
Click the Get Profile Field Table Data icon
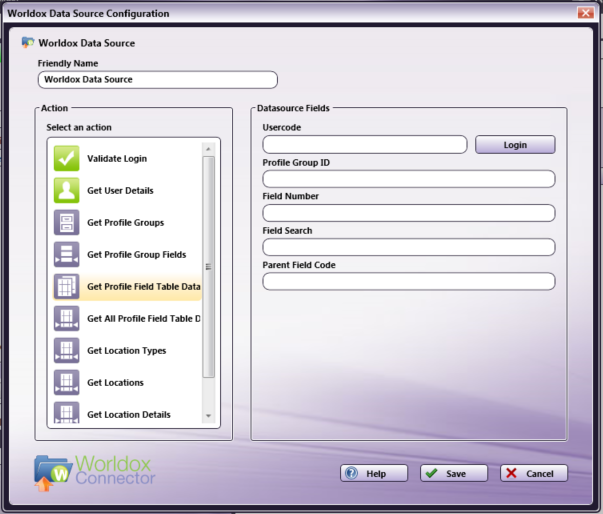67,286
